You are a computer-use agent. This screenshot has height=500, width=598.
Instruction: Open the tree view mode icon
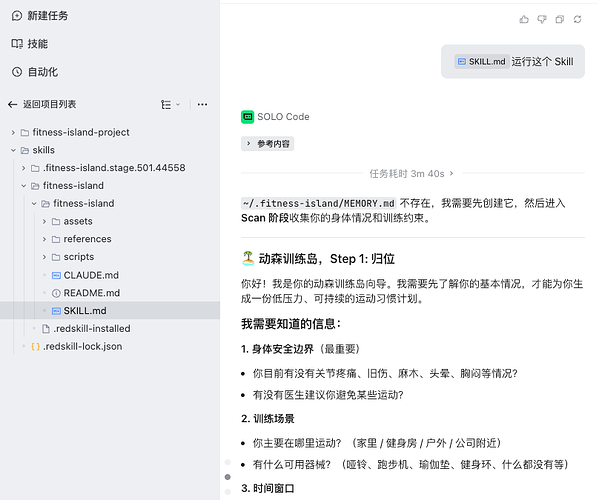166,105
